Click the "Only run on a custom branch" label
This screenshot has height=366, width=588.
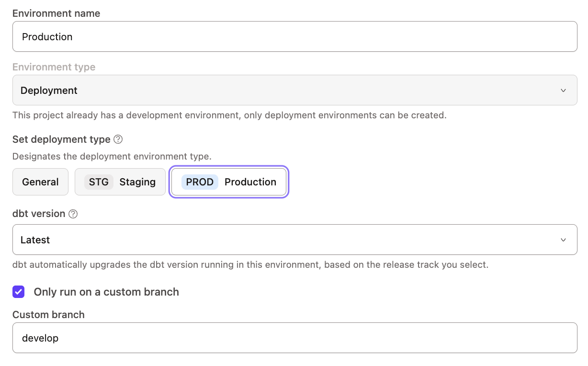(106, 292)
